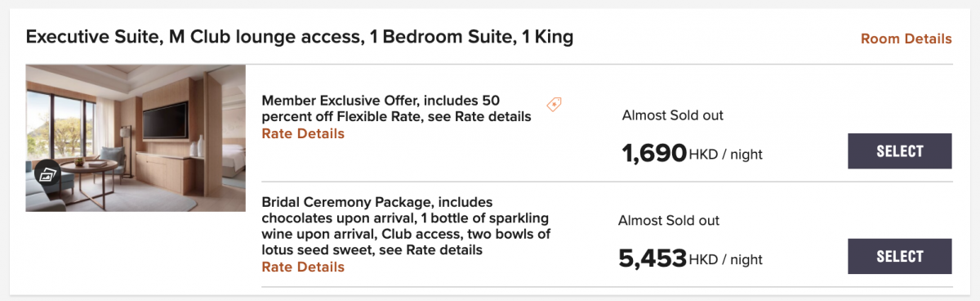The image size is (980, 301).
Task: View Rate Details for Bridal Ceremony Package
Action: [303, 267]
